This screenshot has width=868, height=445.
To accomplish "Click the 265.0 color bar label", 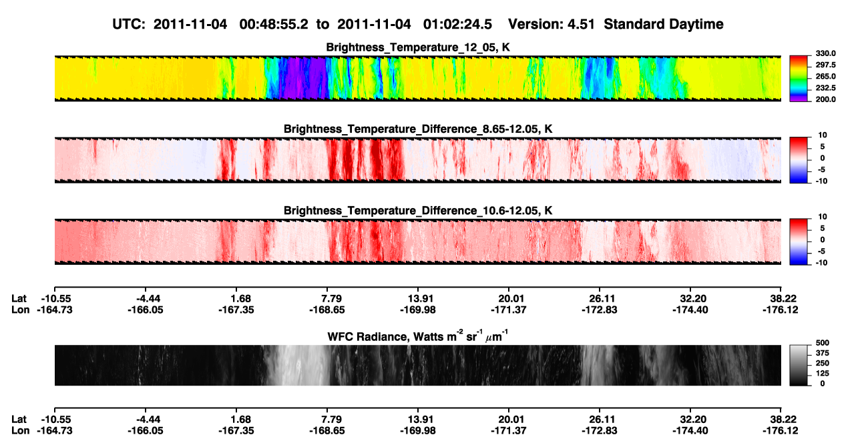I will pos(825,76).
